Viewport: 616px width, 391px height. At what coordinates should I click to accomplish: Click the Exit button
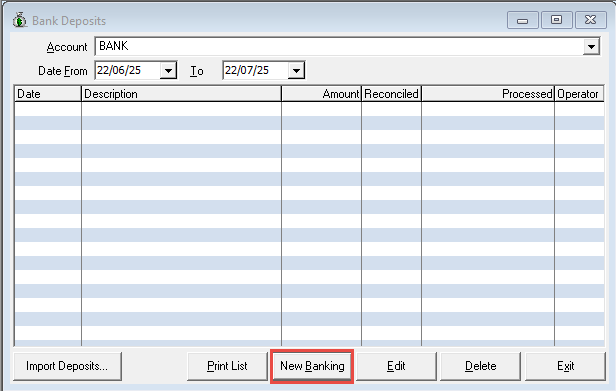(565, 366)
